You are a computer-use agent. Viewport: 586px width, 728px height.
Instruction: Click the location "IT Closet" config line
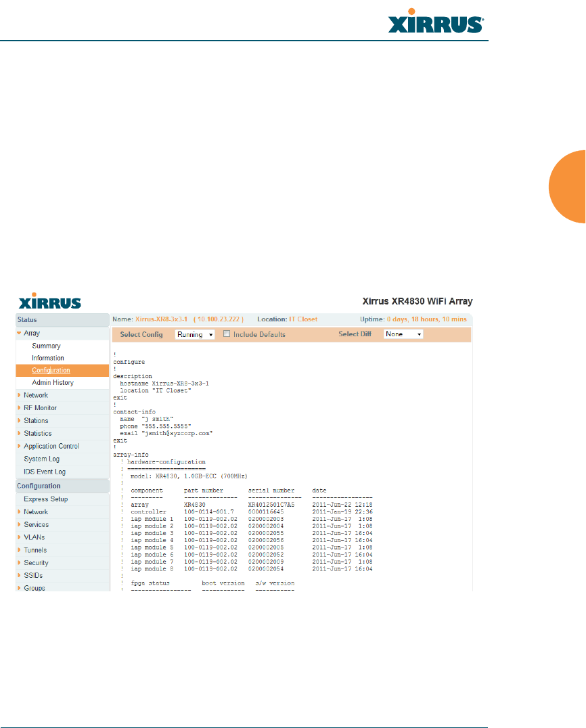(x=156, y=390)
